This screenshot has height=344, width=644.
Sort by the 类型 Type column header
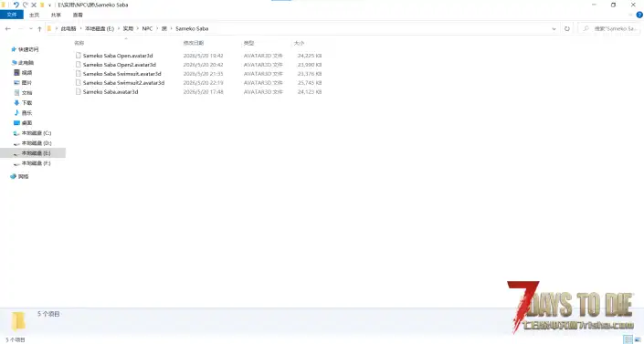[248, 43]
